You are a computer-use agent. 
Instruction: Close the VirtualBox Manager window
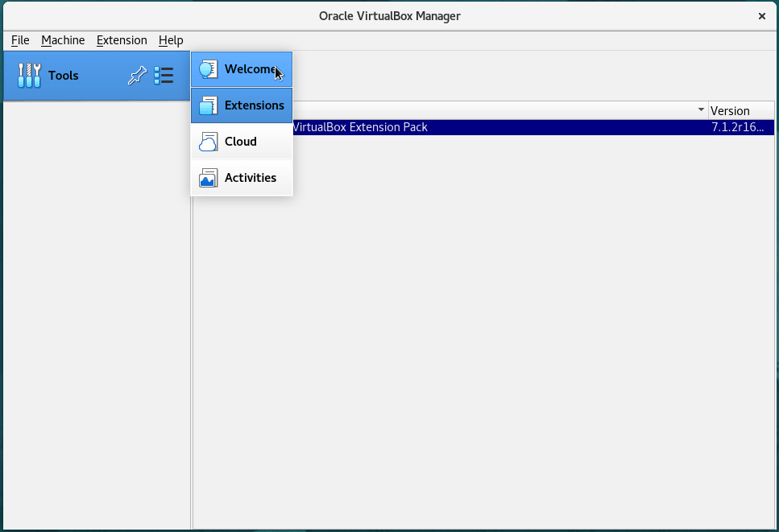[761, 16]
